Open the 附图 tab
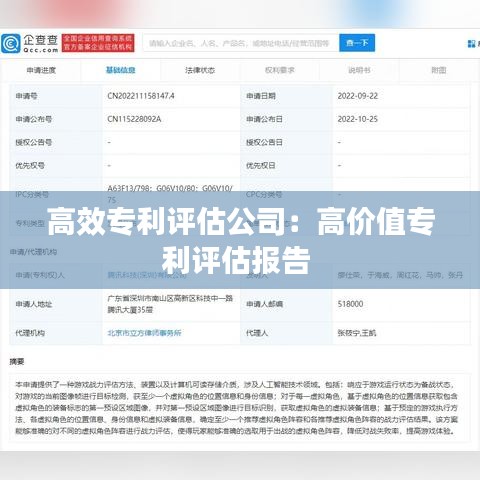The image size is (480, 480). pyautogui.click(x=439, y=70)
